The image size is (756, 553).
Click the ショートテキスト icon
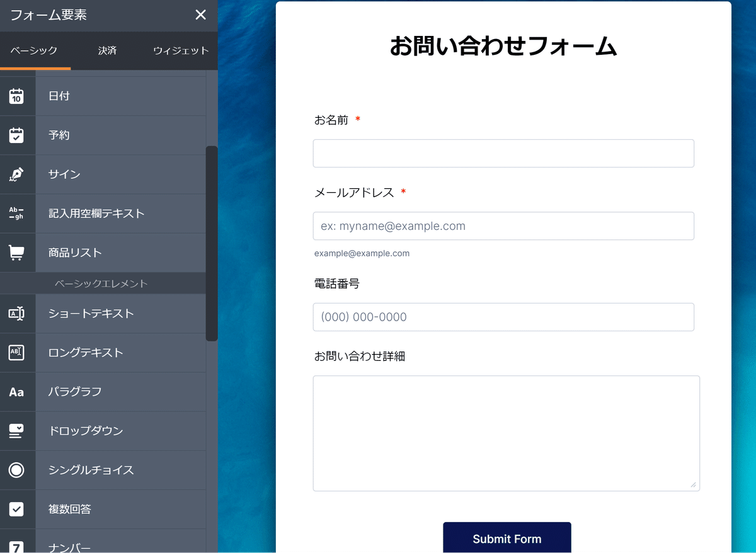pos(16,313)
